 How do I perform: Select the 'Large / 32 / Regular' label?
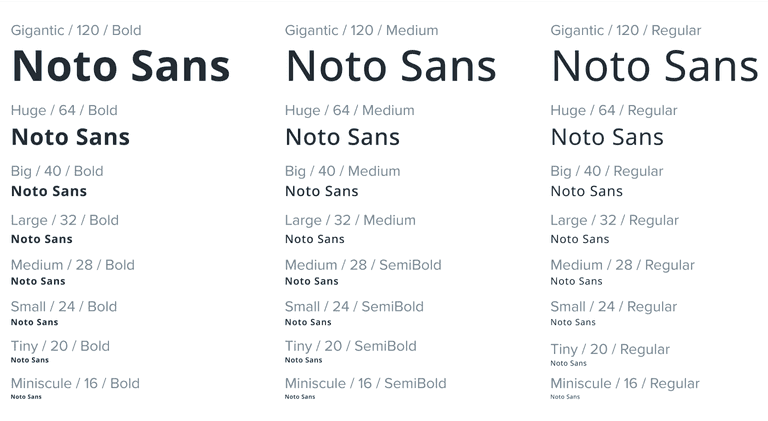point(614,220)
